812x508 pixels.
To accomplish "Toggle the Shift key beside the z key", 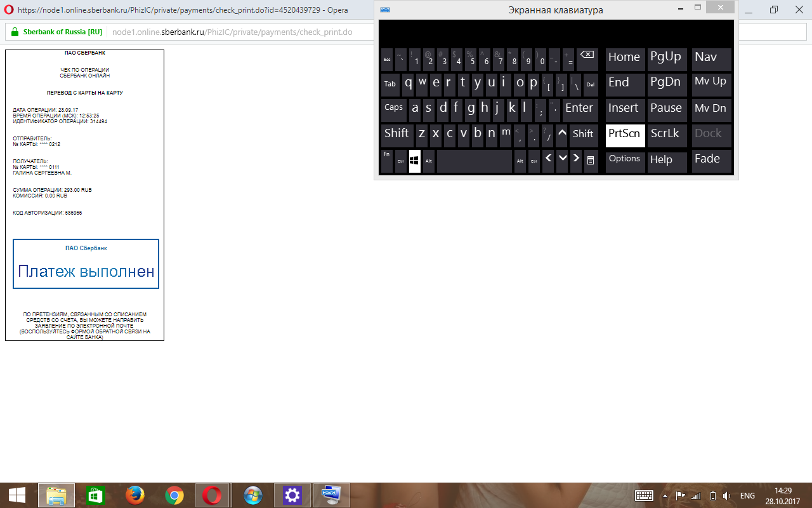I will 397,136.
